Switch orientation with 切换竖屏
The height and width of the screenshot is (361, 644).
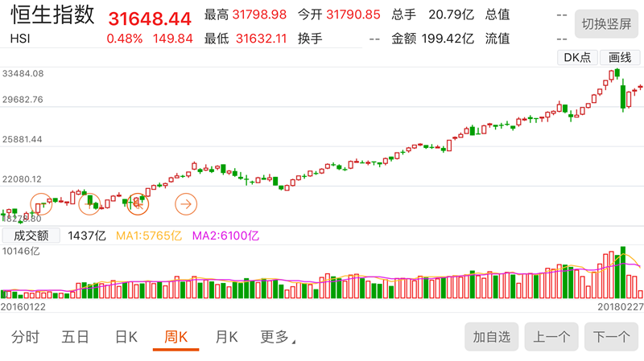point(605,23)
